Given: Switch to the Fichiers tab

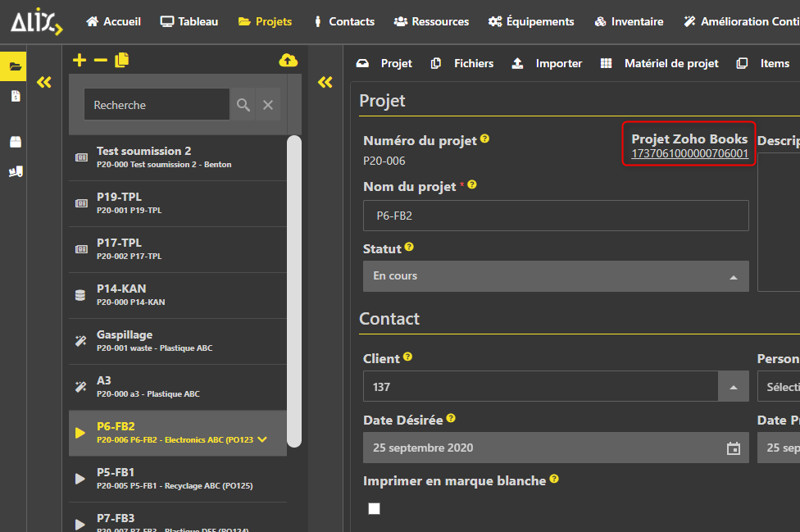Looking at the screenshot, I should (x=462, y=63).
